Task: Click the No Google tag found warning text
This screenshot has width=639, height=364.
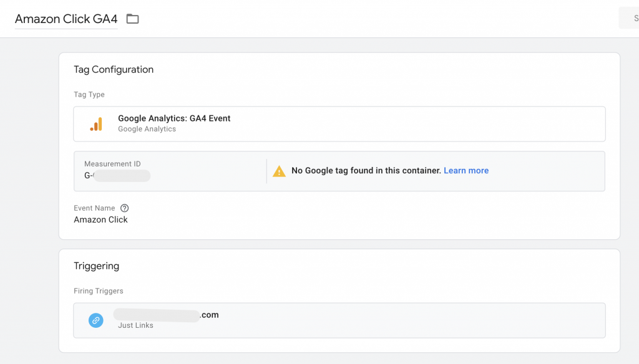Action: (x=366, y=171)
